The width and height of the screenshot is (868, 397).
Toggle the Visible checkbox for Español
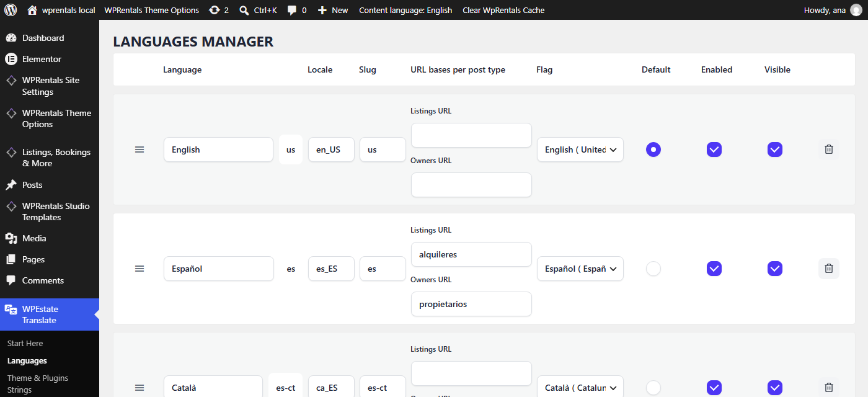pyautogui.click(x=775, y=269)
